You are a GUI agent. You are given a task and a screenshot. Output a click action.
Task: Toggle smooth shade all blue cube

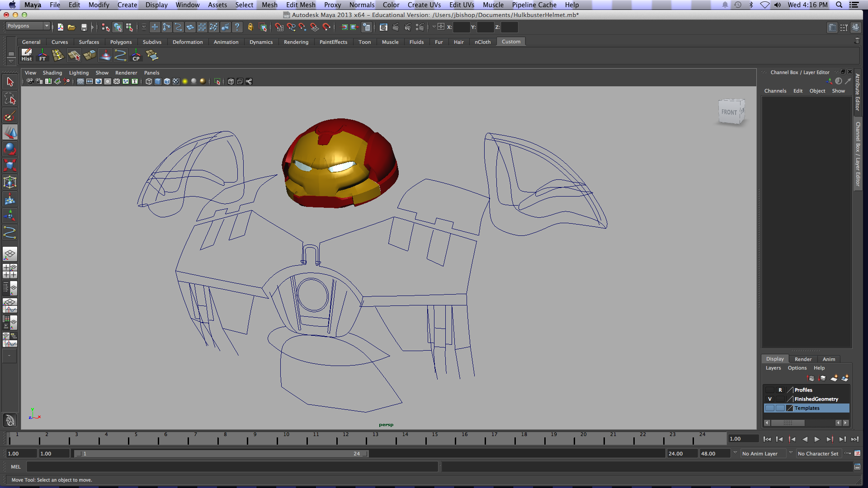pyautogui.click(x=158, y=81)
